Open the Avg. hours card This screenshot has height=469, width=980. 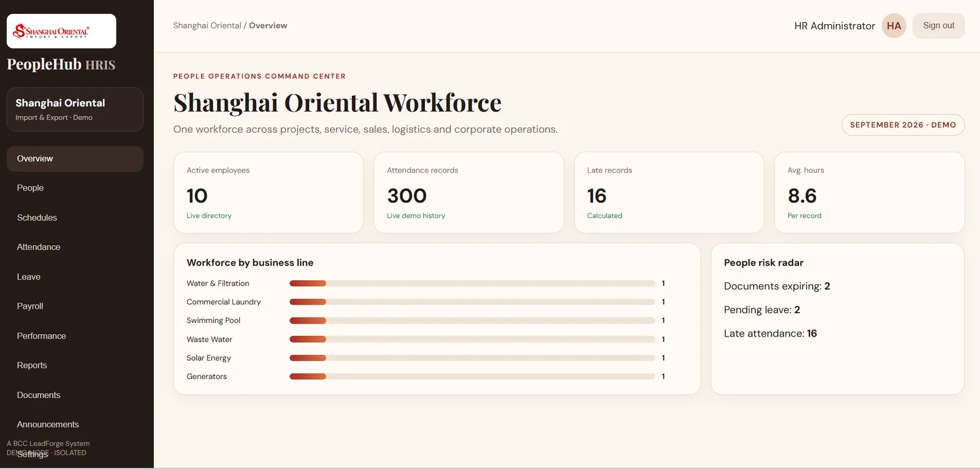[869, 192]
